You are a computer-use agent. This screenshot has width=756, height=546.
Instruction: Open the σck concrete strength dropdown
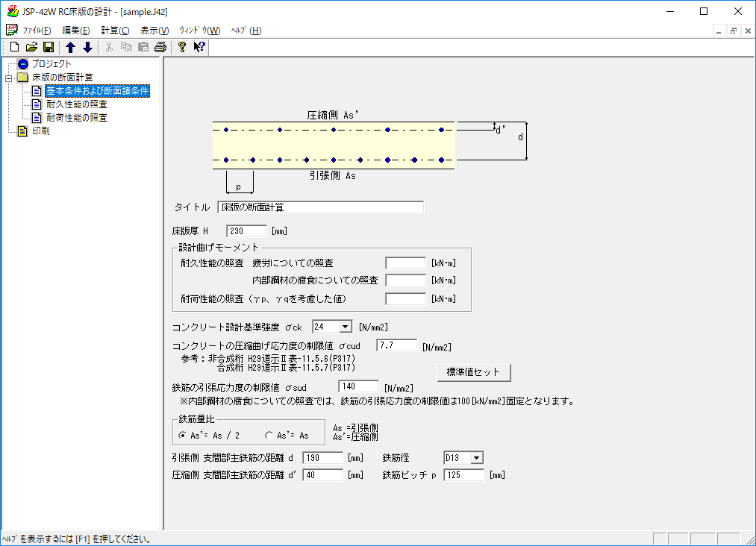click(345, 327)
